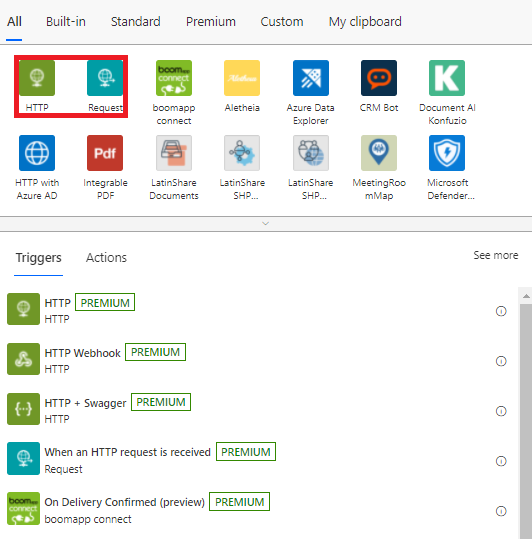Select the Request connector icon
This screenshot has height=539, width=532.
(105, 78)
